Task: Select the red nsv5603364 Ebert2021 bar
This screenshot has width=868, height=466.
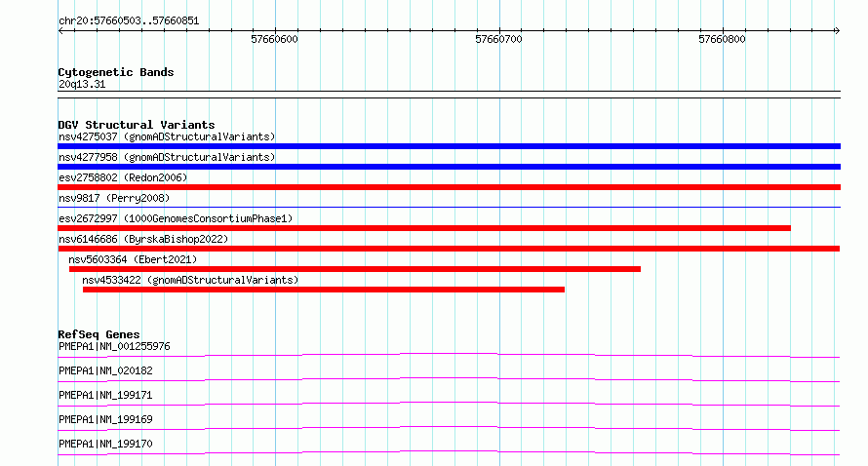Action: click(x=355, y=269)
